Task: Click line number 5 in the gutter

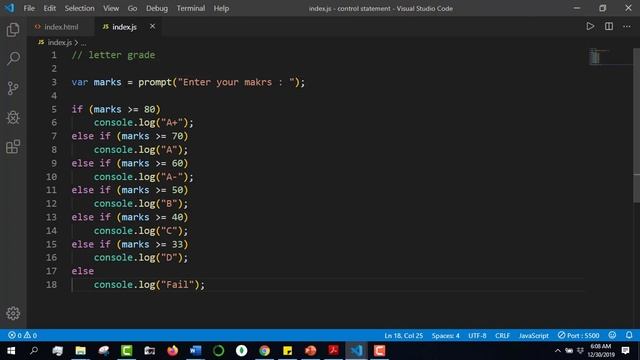Action: [x=54, y=109]
